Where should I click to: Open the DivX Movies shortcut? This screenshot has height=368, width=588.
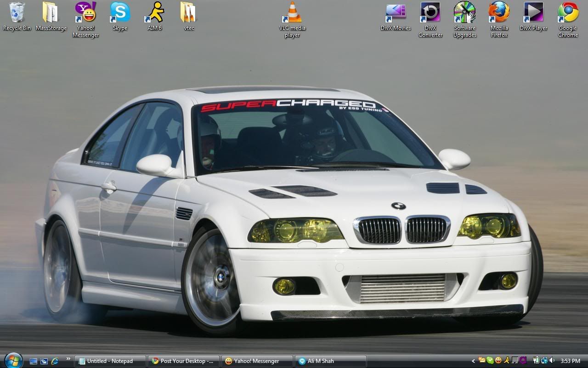tap(396, 17)
